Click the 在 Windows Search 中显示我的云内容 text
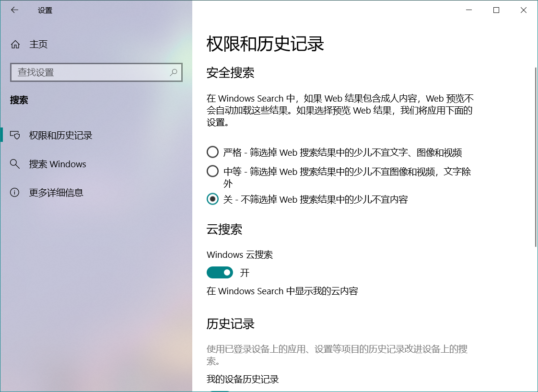Image resolution: width=538 pixels, height=392 pixels. 282,291
